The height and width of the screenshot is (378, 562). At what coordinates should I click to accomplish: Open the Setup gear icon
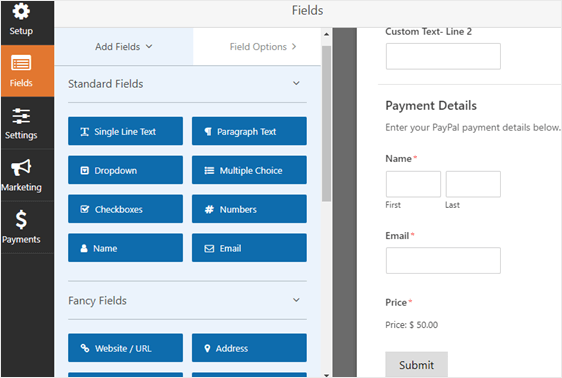21,11
